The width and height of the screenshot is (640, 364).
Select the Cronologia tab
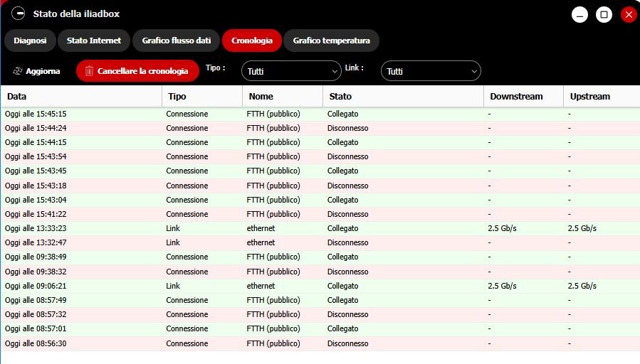(x=252, y=41)
